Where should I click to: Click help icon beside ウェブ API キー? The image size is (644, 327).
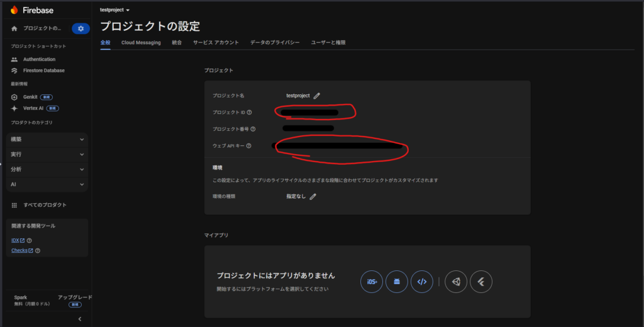coord(249,146)
